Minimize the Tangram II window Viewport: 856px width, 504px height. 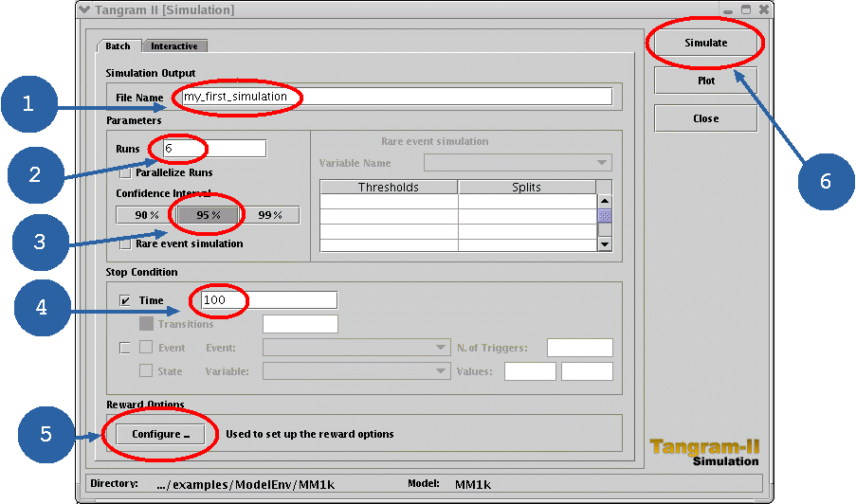pyautogui.click(x=728, y=10)
